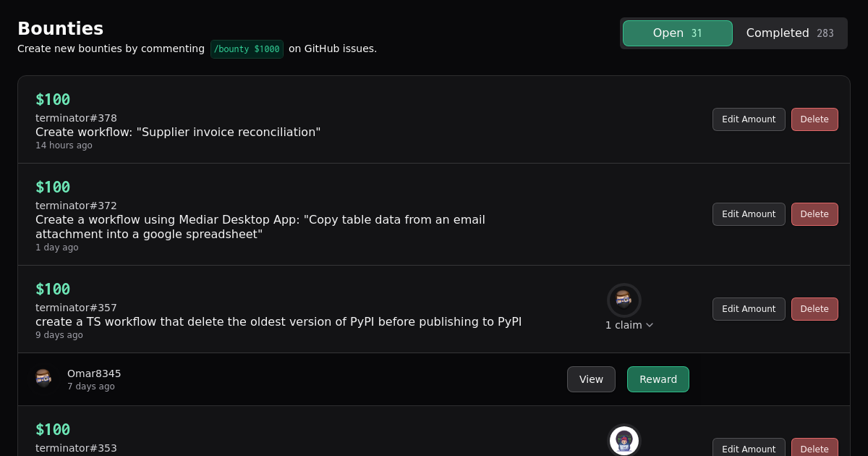Image resolution: width=868 pixels, height=456 pixels.
Task: Click Omar8345's small avatar icon
Action: pyautogui.click(x=44, y=379)
